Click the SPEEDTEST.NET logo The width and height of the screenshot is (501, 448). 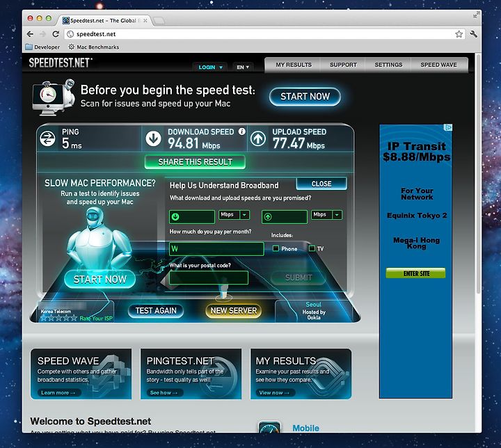click(61, 63)
